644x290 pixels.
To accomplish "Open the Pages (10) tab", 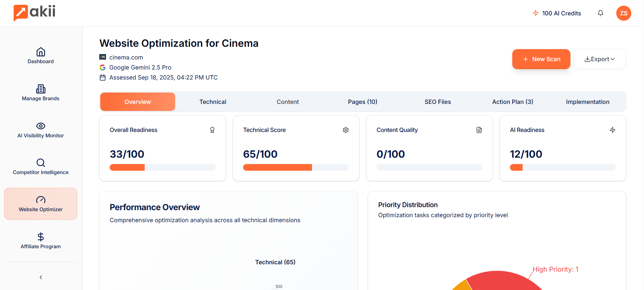I will (362, 102).
